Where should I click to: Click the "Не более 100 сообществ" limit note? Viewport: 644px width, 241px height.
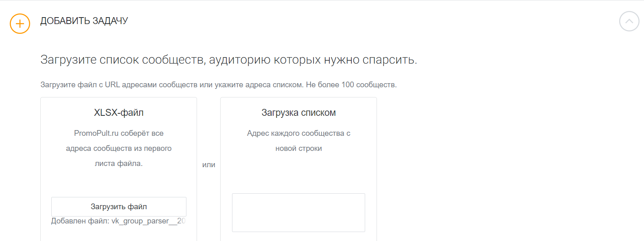click(351, 85)
